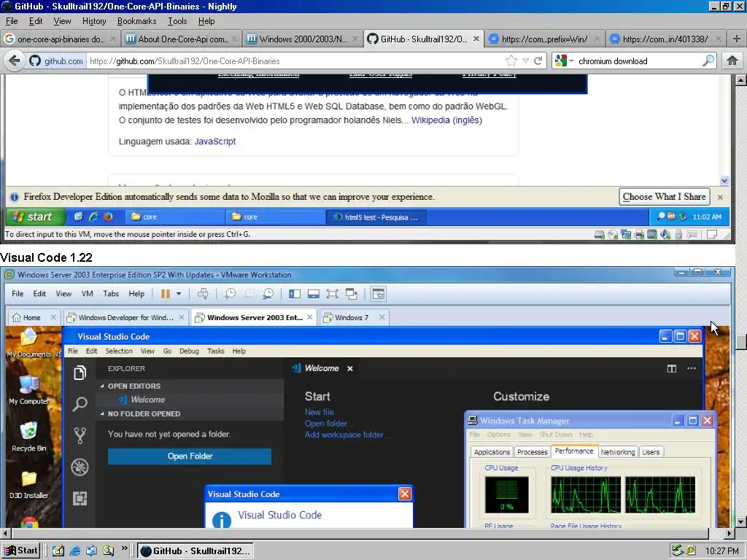This screenshot has height=560, width=747.
Task: Open VS Code Source Control icon
Action: coord(80,435)
